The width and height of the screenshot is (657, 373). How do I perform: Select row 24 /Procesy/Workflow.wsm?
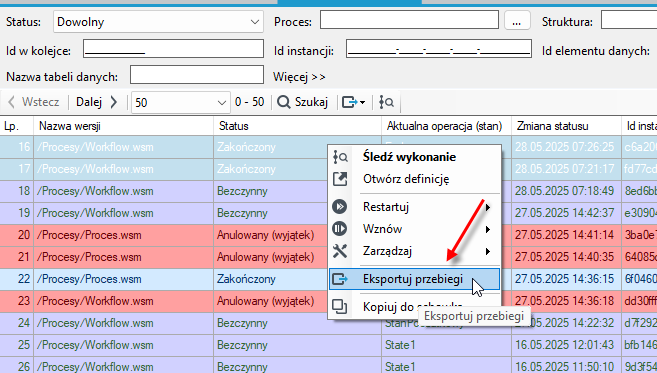(x=95, y=323)
